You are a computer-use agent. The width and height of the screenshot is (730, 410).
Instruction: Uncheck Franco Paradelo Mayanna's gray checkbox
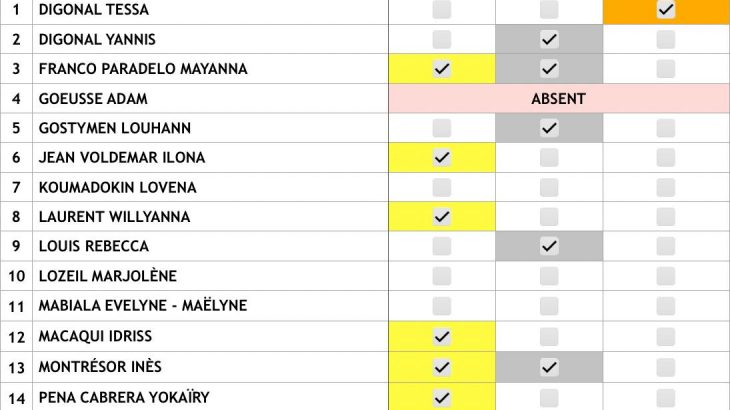coord(549,69)
